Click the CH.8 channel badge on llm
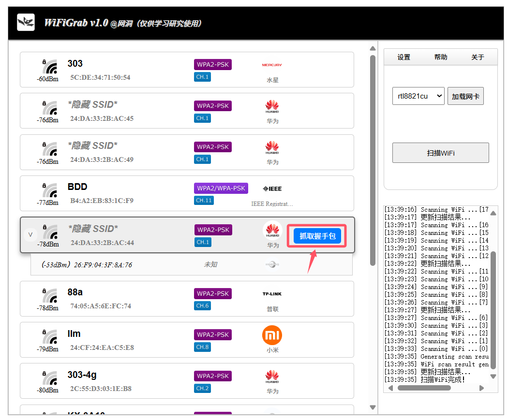The height and width of the screenshot is (420, 508). tap(203, 347)
